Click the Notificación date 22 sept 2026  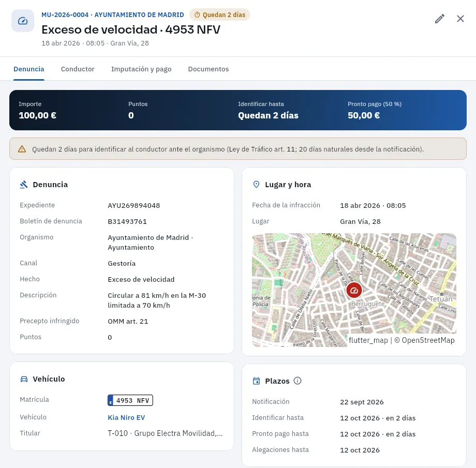(x=362, y=402)
